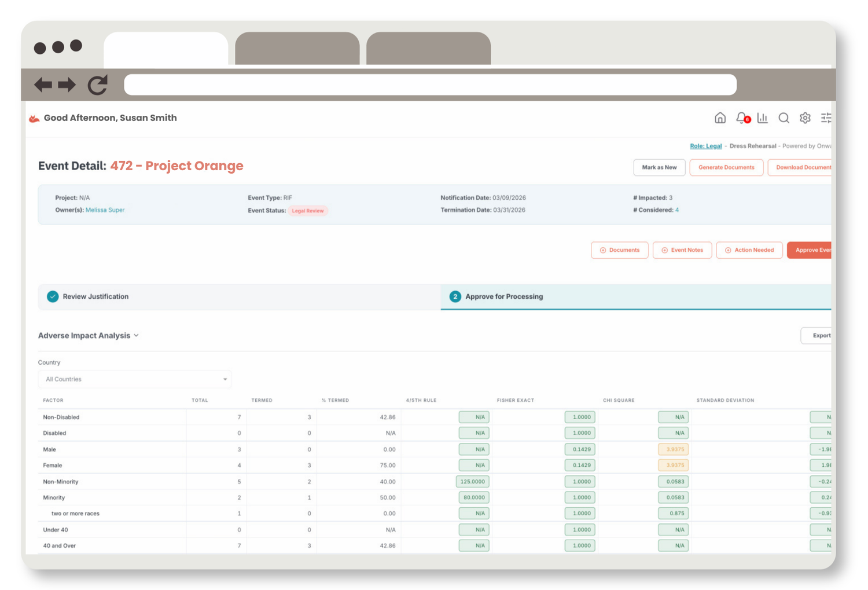868x590 pixels.
Task: Click the 80.0000 value in Minority row
Action: tap(474, 497)
